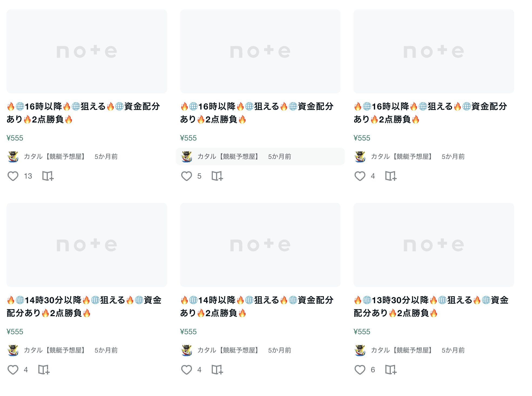Toggle like on 16時以降 post with 4 likes

point(360,176)
